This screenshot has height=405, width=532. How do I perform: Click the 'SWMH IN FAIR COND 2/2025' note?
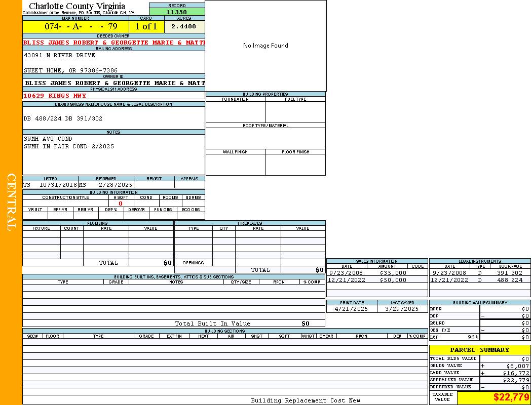point(69,146)
